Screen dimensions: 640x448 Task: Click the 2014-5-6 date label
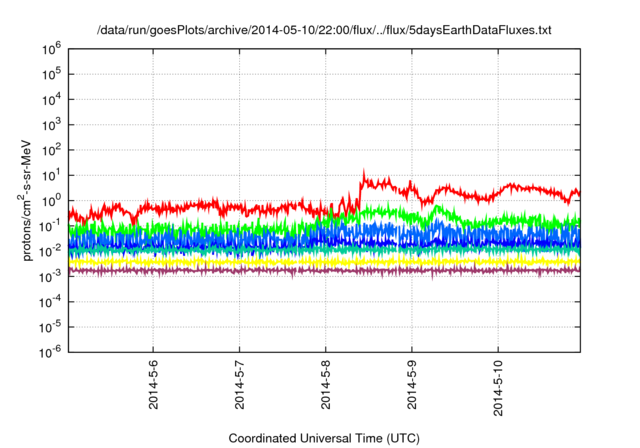pos(153,385)
